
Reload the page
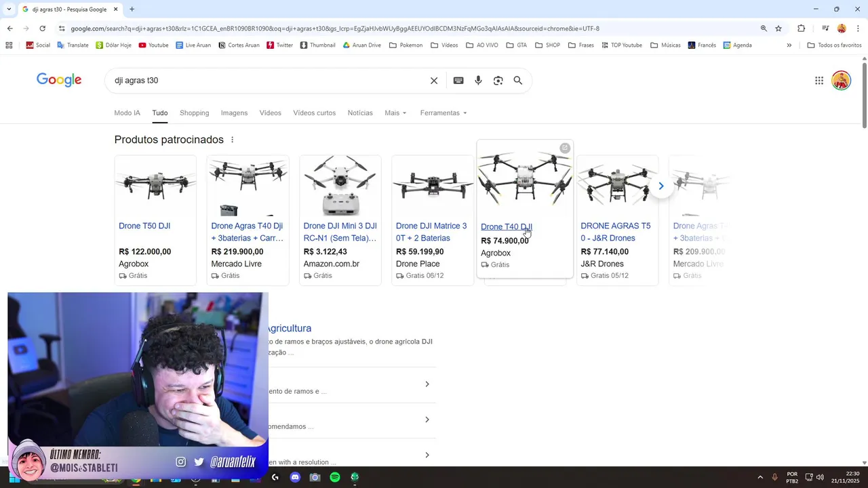[42, 28]
